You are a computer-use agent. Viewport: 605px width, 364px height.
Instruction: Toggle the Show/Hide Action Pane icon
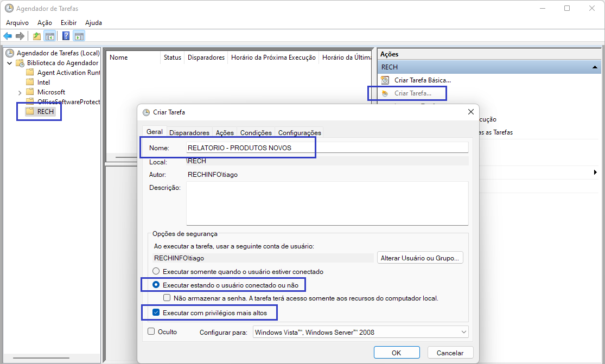pos(79,36)
